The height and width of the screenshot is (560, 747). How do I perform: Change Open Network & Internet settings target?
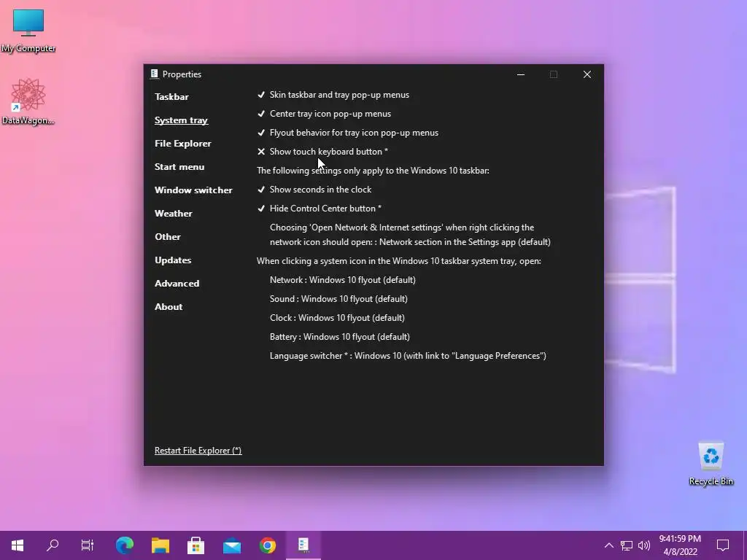[410, 235]
